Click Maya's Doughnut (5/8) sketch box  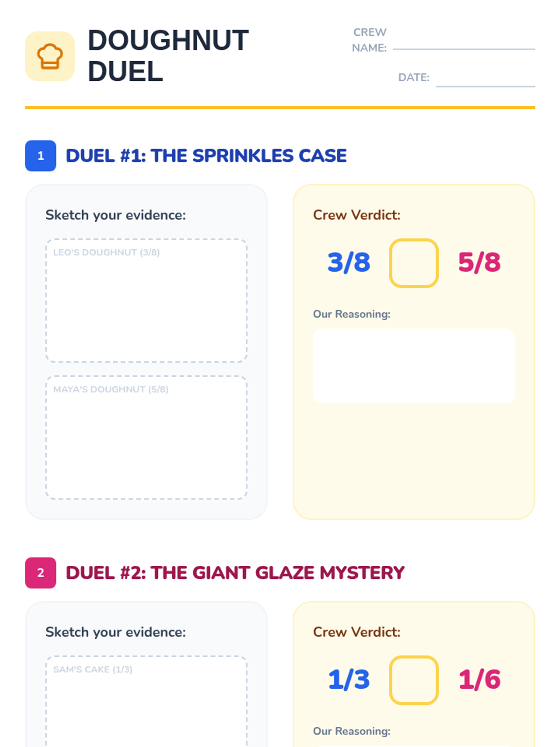pos(146,437)
